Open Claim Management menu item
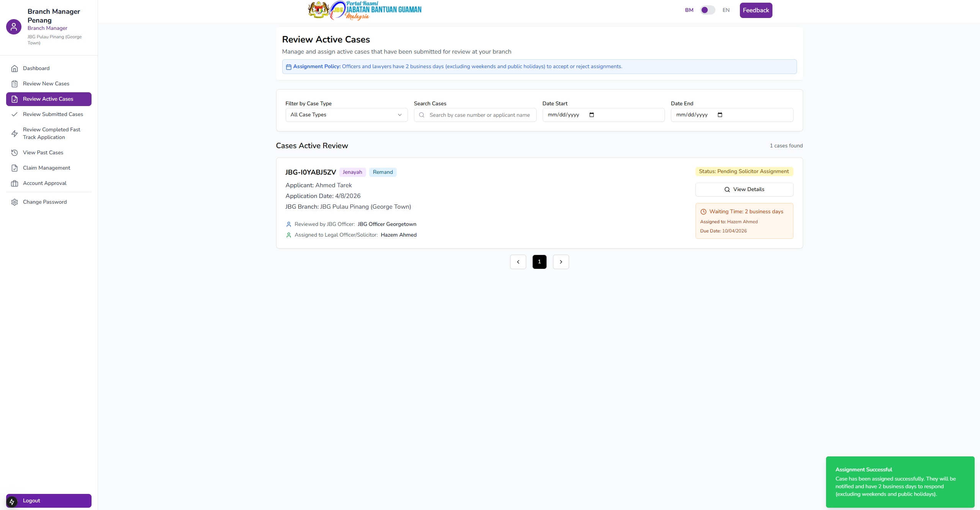Viewport: 980px width, 510px height. click(46, 168)
